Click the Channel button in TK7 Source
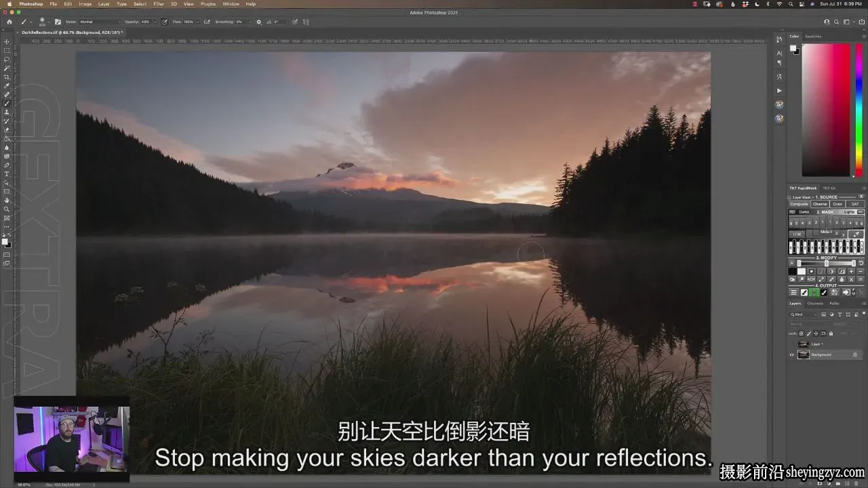The height and width of the screenshot is (488, 868). (820, 204)
